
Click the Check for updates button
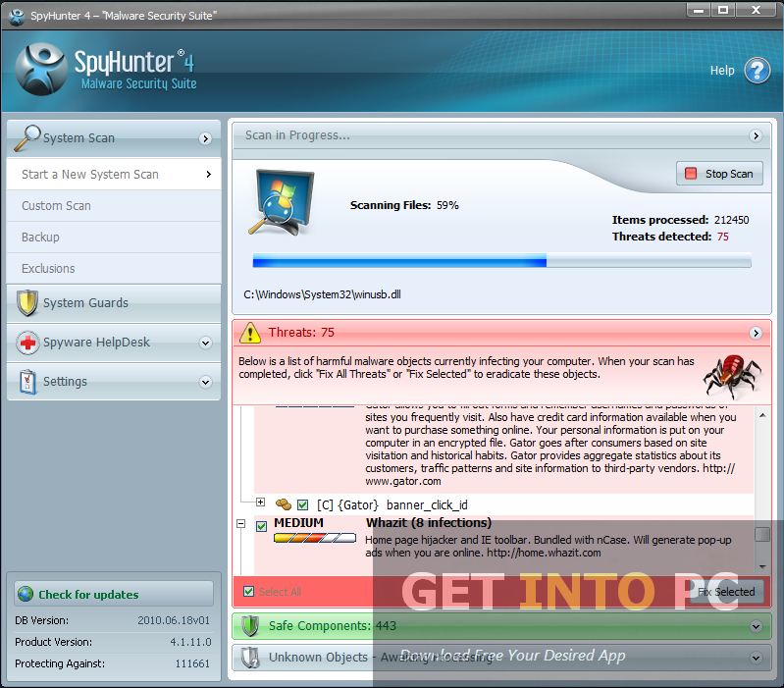click(113, 594)
